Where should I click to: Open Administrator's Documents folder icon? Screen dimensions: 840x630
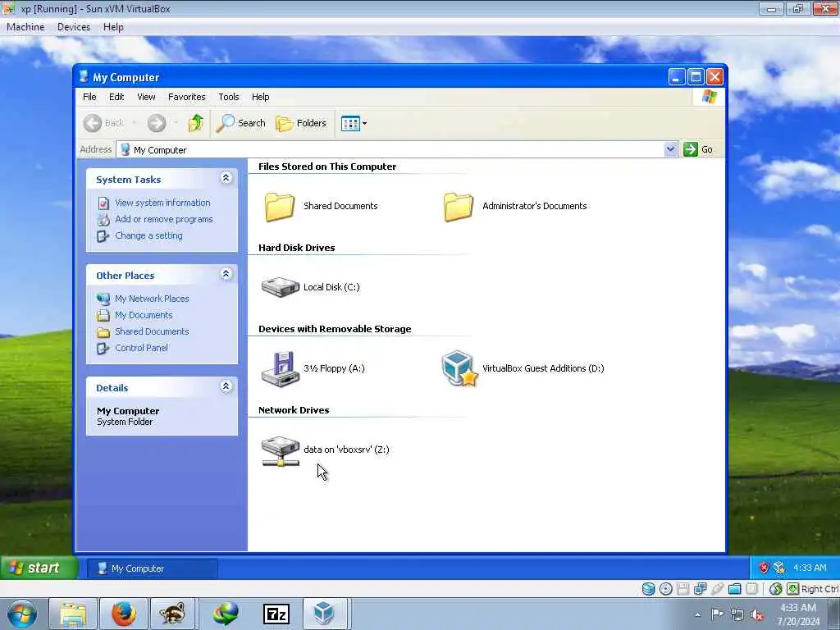[459, 206]
